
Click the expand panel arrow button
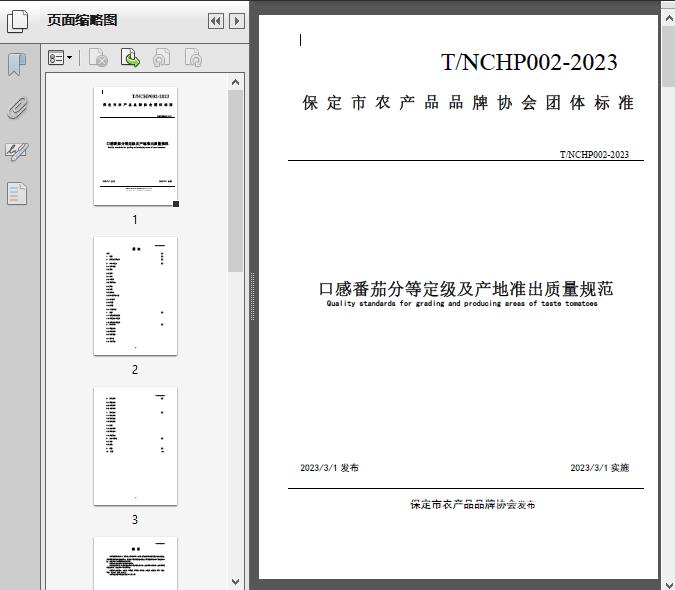tap(237, 21)
